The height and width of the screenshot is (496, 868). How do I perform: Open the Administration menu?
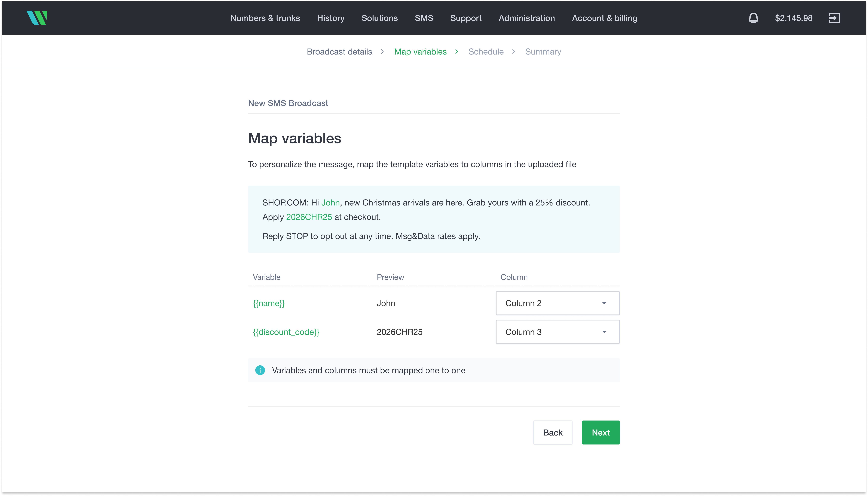pyautogui.click(x=526, y=18)
